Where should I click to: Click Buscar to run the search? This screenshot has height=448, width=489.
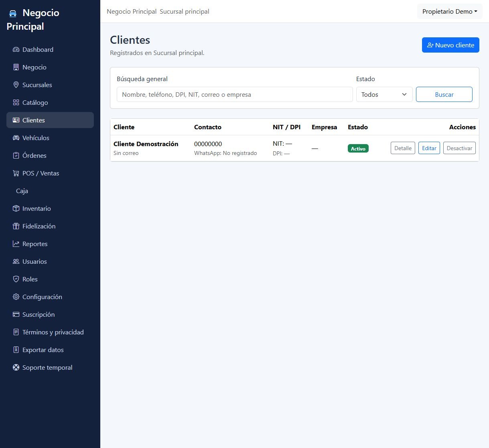(x=444, y=94)
